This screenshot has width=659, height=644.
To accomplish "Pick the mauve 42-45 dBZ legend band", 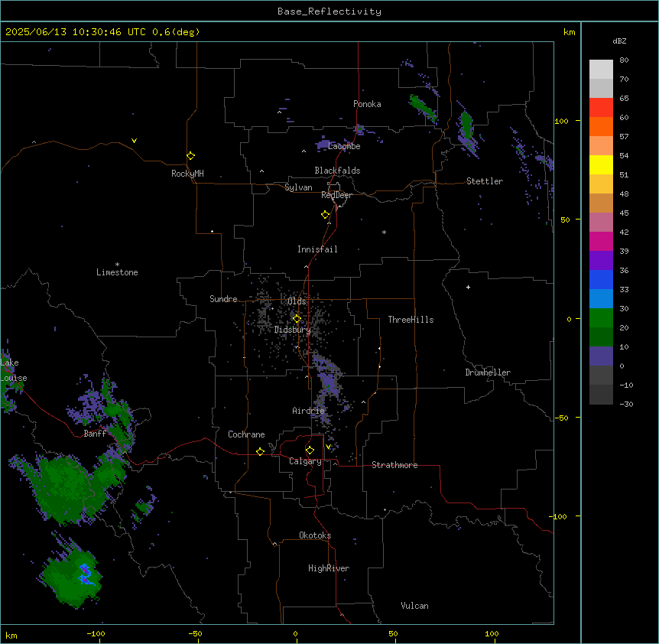I will 601,223.
